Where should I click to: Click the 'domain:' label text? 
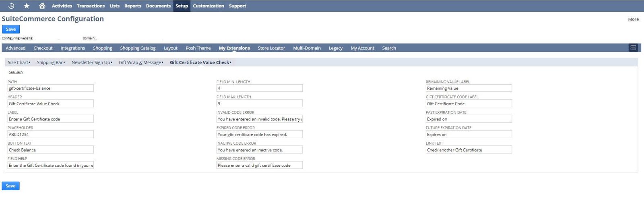(89, 38)
